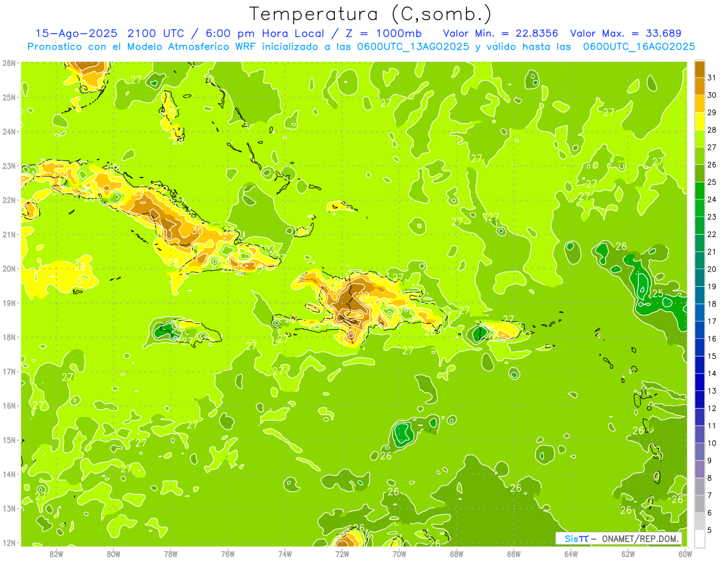728x562 pixels.
Task: Click the '70W' longitude axis label
Action: (399, 554)
